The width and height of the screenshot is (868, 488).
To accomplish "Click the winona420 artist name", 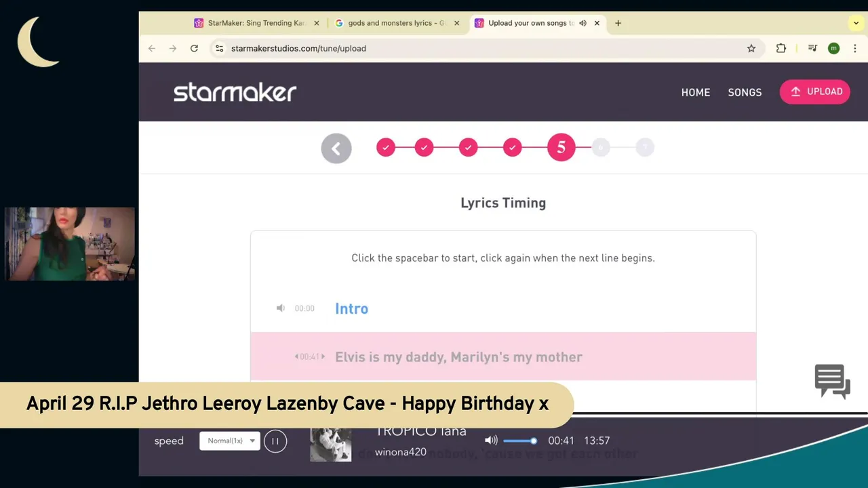I will point(400,452).
